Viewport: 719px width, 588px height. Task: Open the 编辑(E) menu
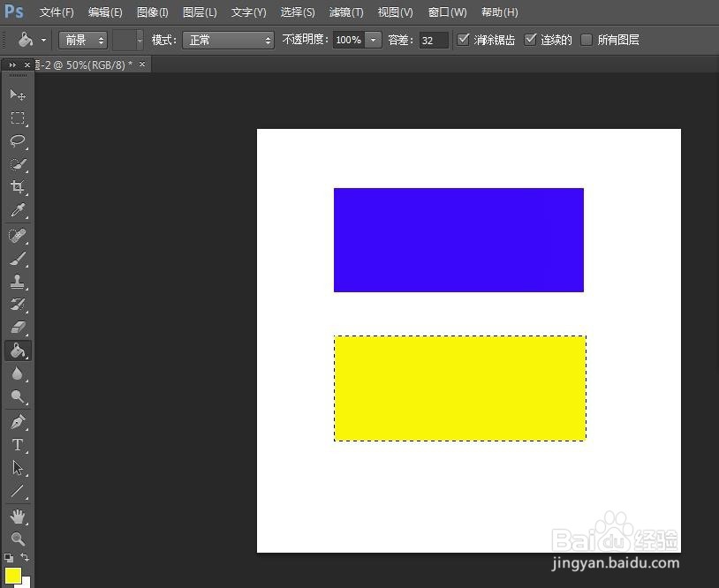(x=105, y=12)
